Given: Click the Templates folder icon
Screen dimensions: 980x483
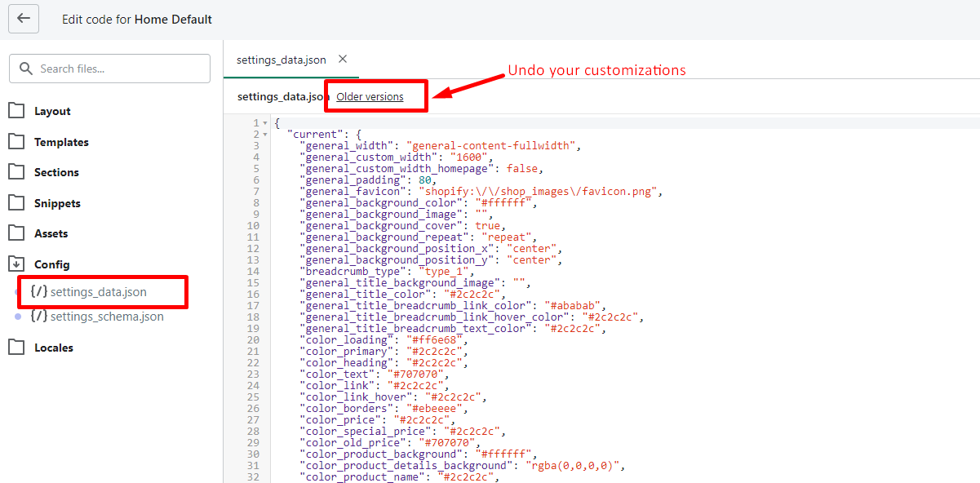Looking at the screenshot, I should coord(16,141).
